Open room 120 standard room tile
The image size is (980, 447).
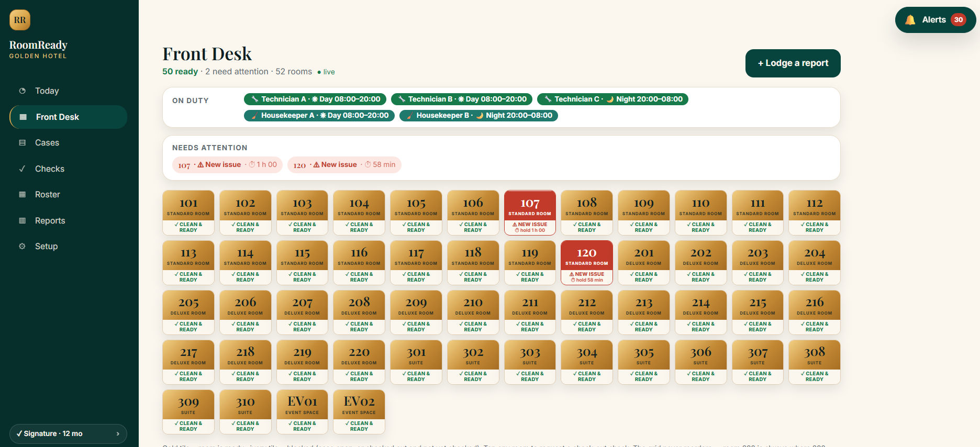coord(587,262)
